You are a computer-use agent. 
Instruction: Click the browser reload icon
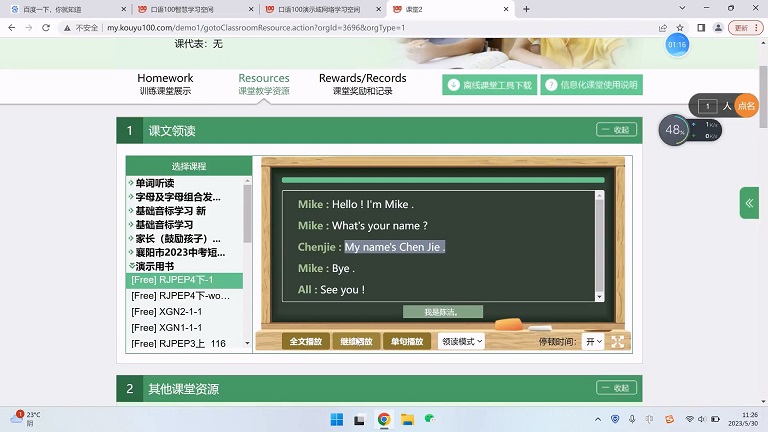[x=45, y=27]
